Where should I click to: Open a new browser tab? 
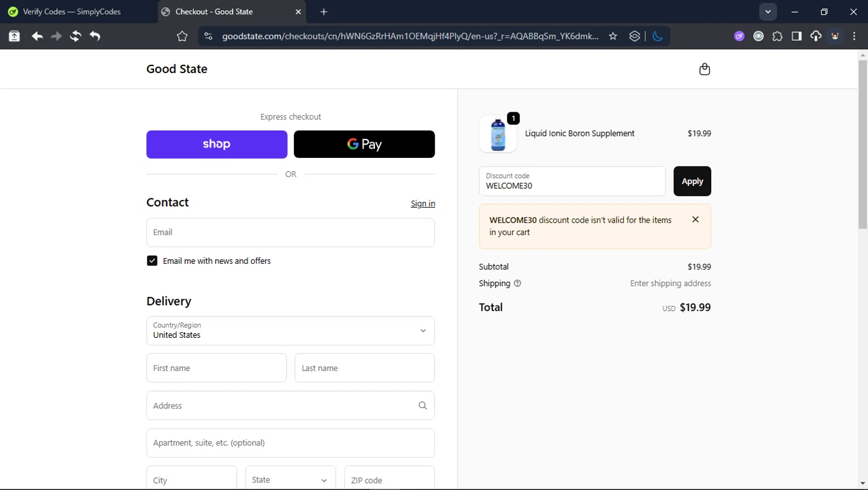(x=324, y=12)
